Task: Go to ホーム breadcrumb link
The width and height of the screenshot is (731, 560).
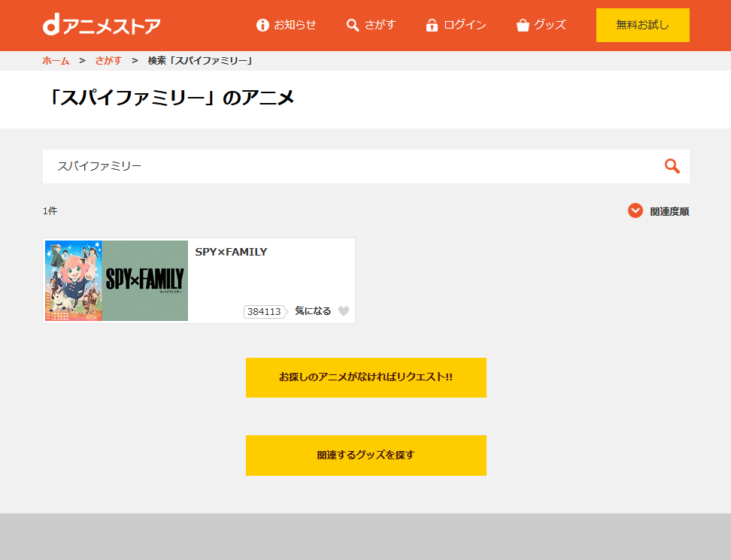Action: click(x=56, y=61)
